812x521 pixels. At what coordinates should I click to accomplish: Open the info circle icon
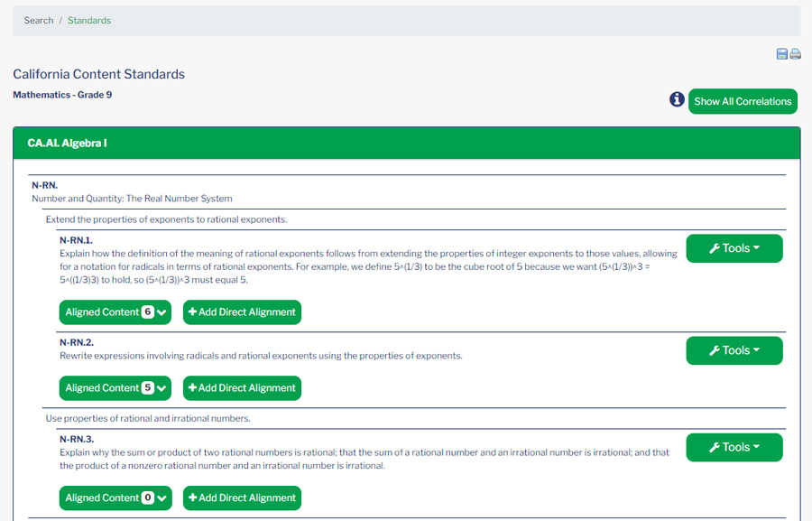[x=677, y=99]
